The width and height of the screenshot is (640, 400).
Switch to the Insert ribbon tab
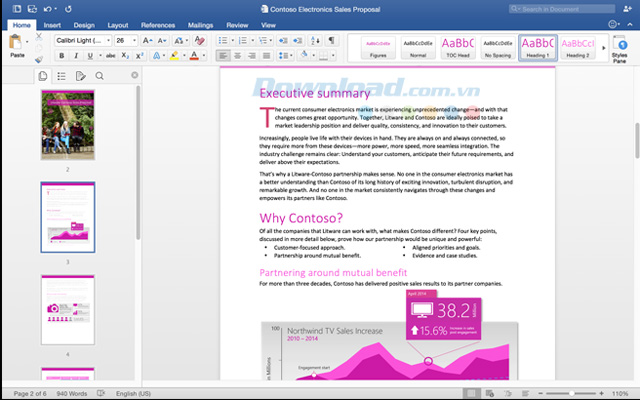click(51, 24)
